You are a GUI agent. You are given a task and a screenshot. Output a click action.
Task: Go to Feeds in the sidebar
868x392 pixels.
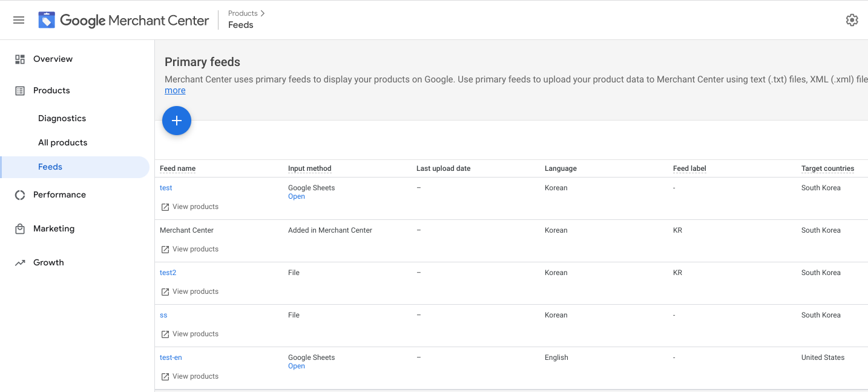tap(50, 167)
